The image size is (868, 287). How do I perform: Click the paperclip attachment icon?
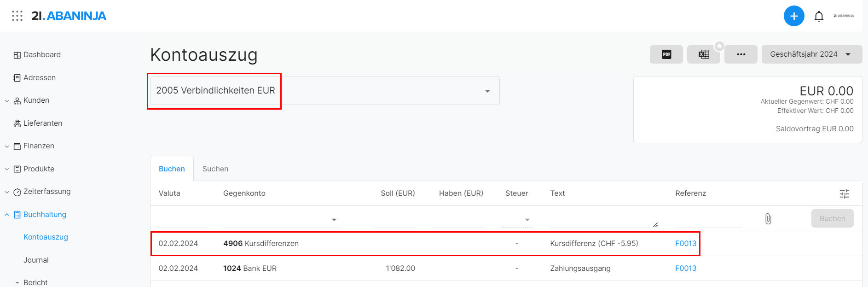768,219
